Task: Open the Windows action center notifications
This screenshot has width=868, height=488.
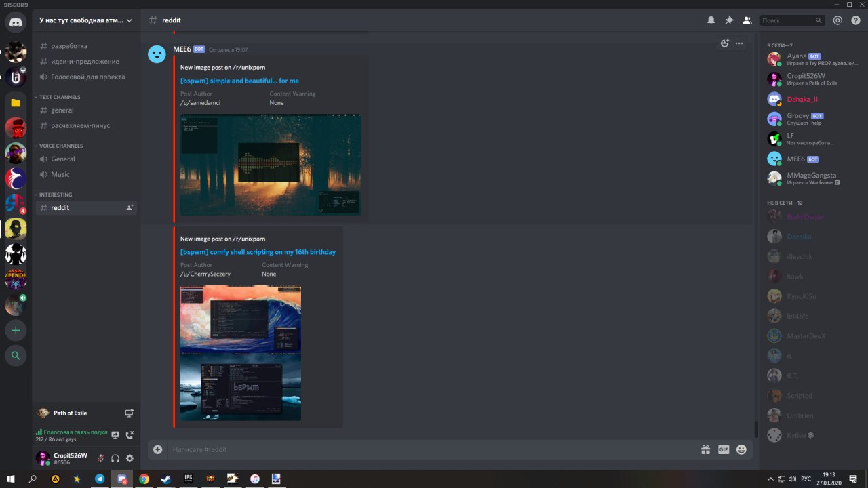Action: pos(853,479)
